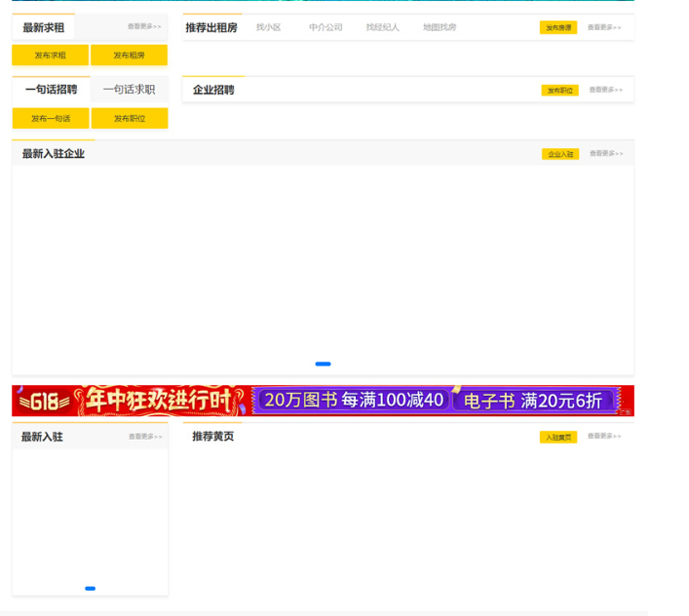View more in 推荐黄页 section
The height and width of the screenshot is (616, 689).
coord(604,436)
